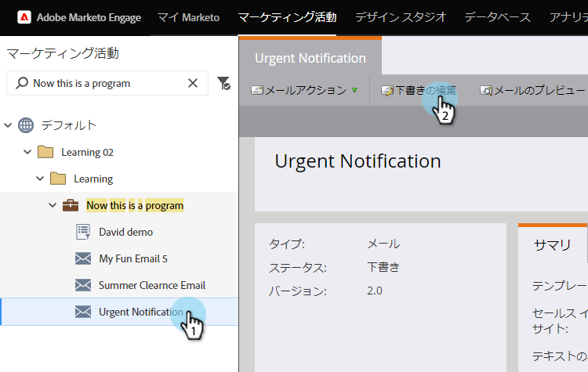Click the Adobe Marketo Engage title
This screenshot has width=588, height=372.
(89, 17)
